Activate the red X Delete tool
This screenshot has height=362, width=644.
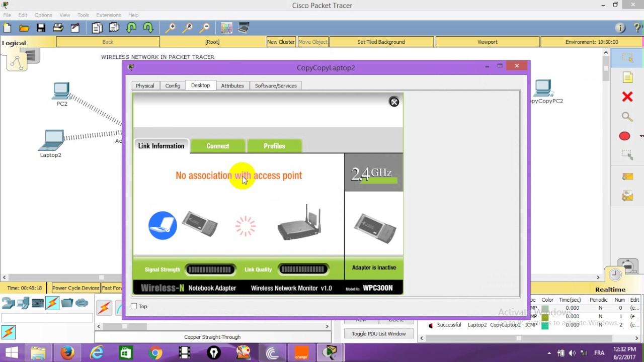pos(627,97)
